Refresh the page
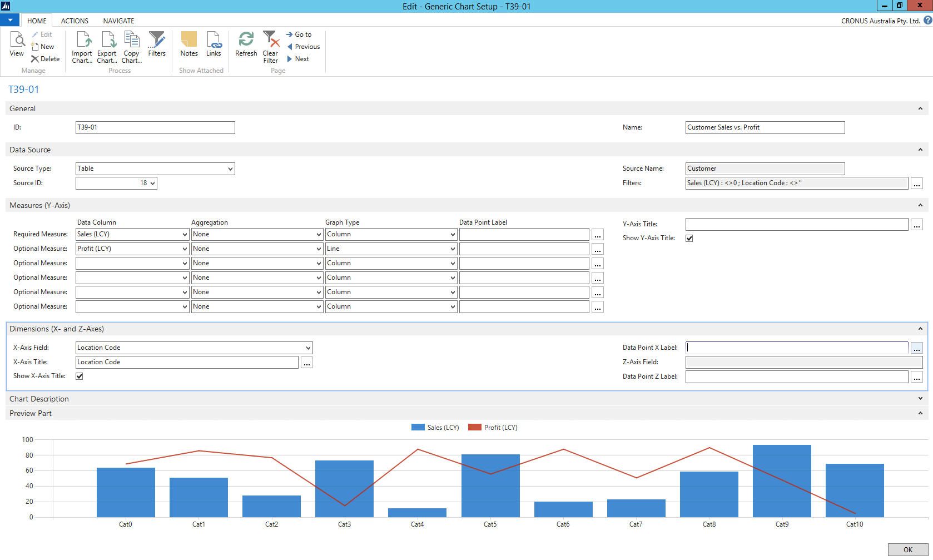 click(246, 44)
